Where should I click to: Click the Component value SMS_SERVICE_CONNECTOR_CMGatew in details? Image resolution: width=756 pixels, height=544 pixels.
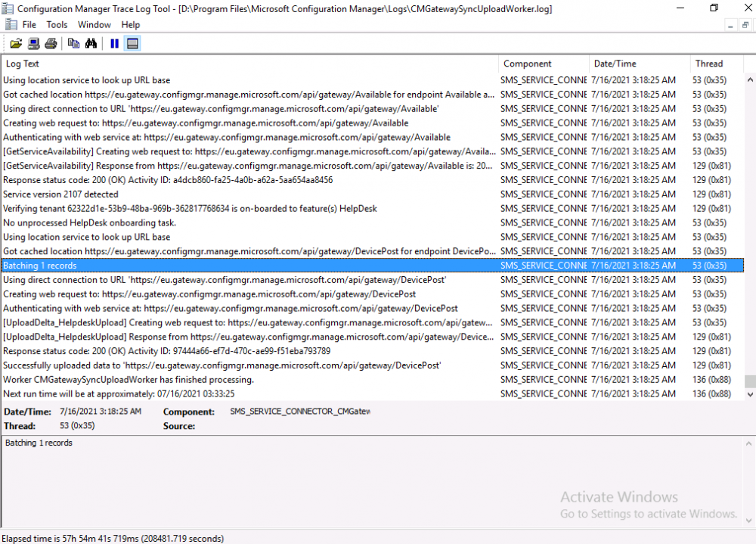coord(300,412)
